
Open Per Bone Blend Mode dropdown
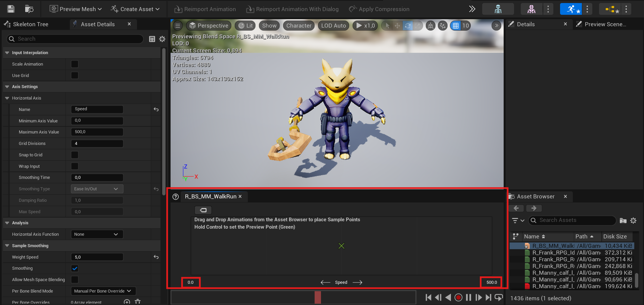103,291
